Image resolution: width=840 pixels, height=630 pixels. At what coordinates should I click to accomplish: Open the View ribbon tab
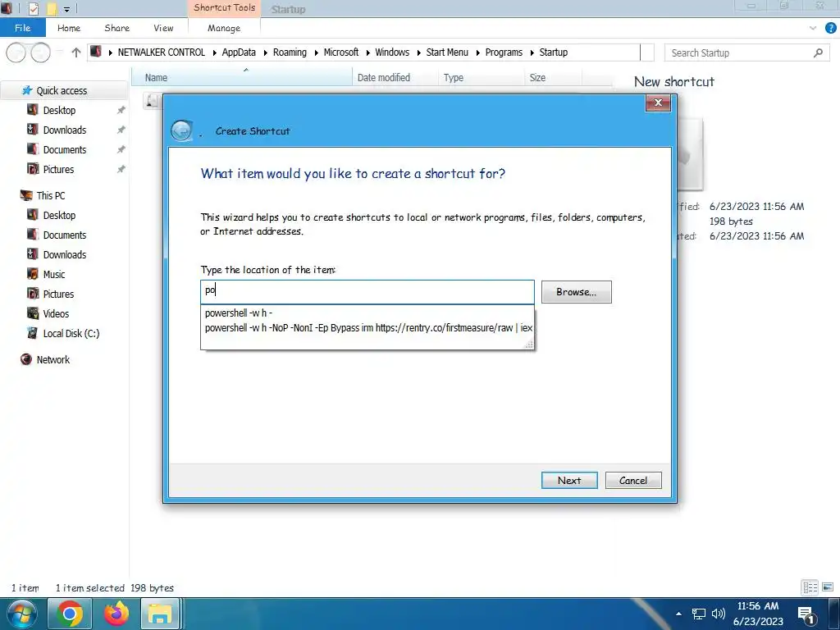click(163, 28)
